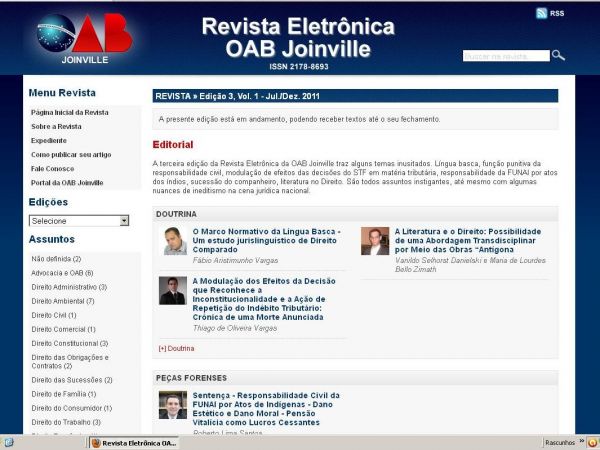Select subject 'Direito Ambiental (7)'
This screenshot has width=600, height=450.
(63, 301)
